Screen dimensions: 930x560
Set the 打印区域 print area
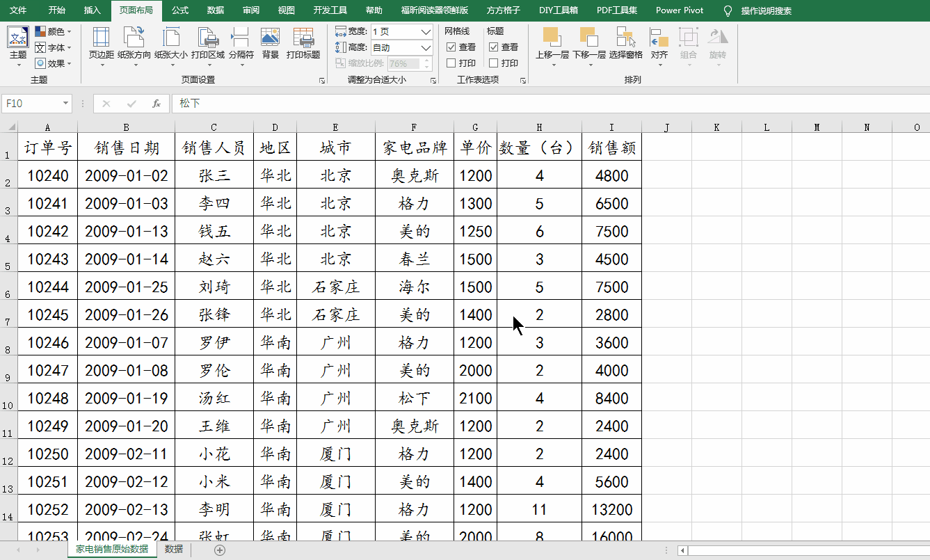(x=208, y=46)
